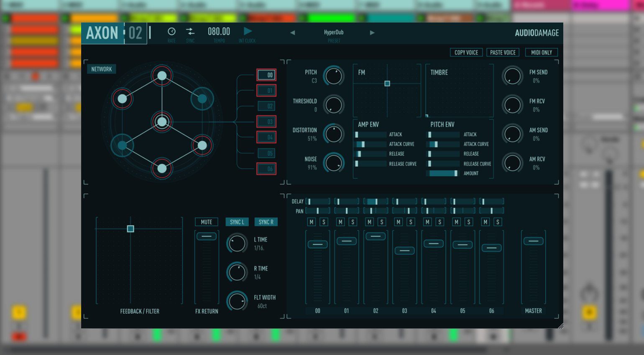Click the AXON 02 logo
This screenshot has width=644, height=355.
(114, 33)
